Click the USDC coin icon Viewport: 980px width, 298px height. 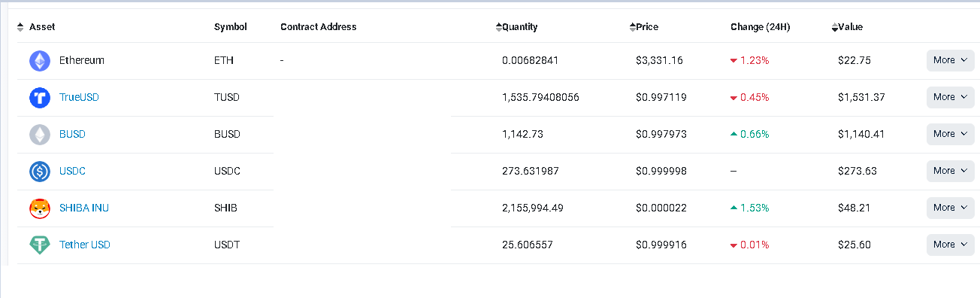[40, 172]
